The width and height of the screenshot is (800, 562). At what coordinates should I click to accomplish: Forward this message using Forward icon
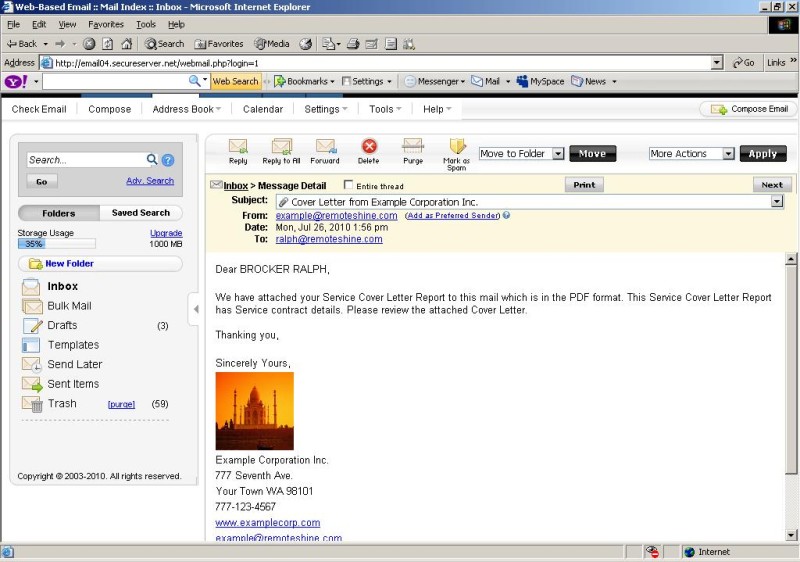[x=325, y=147]
